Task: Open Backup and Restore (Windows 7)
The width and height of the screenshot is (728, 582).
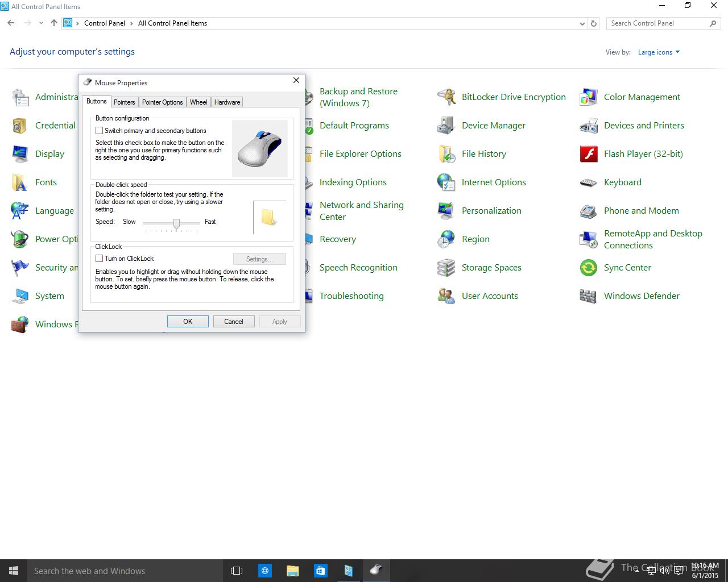Action: [358, 97]
